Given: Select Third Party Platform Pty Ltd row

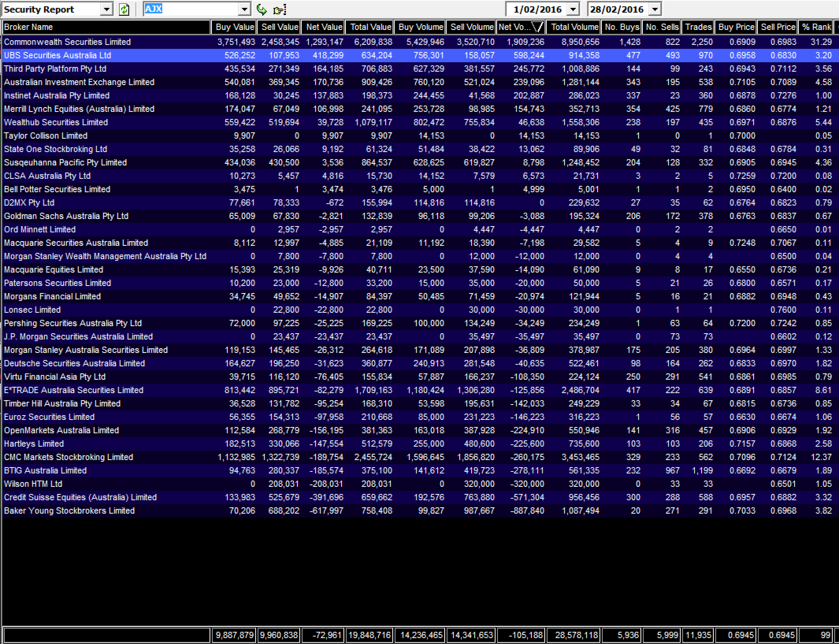Looking at the screenshot, I should (x=420, y=69).
